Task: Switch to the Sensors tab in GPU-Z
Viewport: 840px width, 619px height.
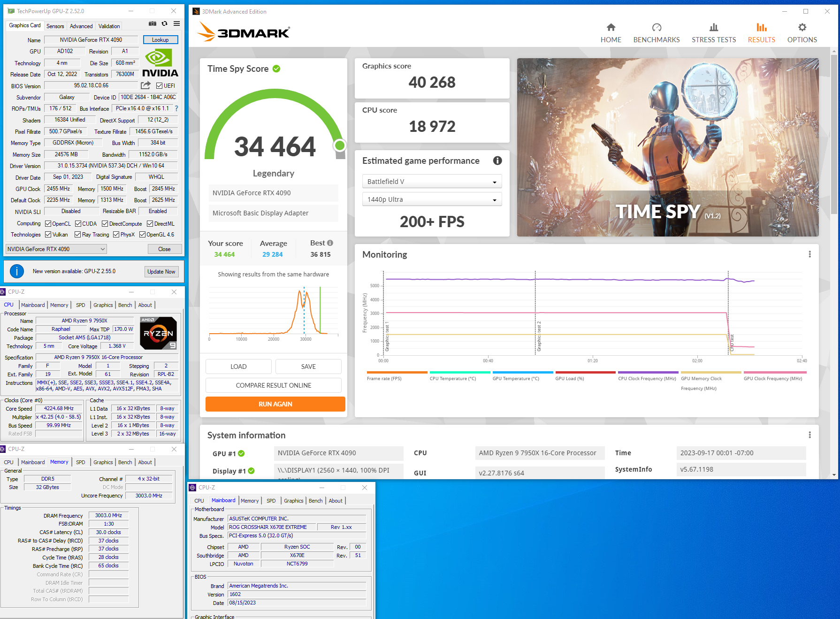Action: 55,26
